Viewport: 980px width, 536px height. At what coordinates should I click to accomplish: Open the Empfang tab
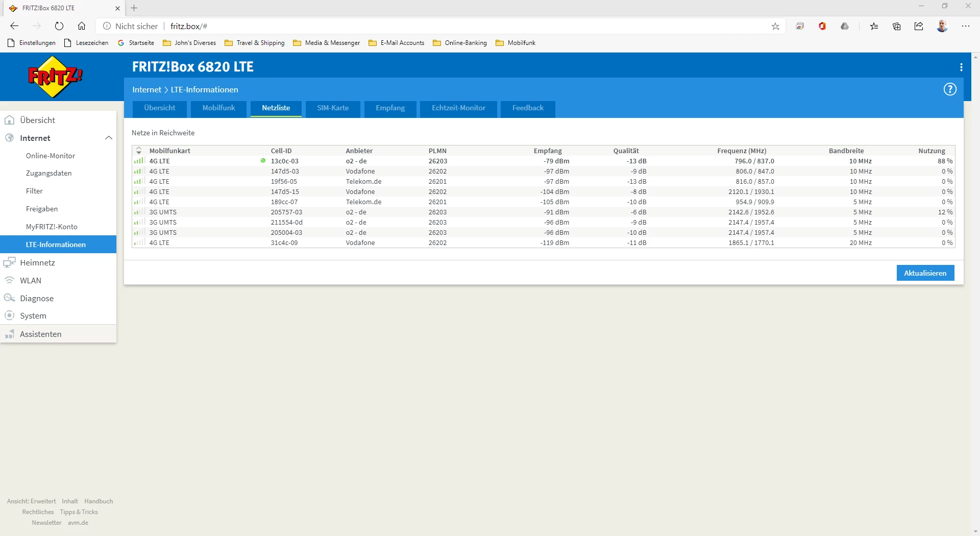pos(390,108)
